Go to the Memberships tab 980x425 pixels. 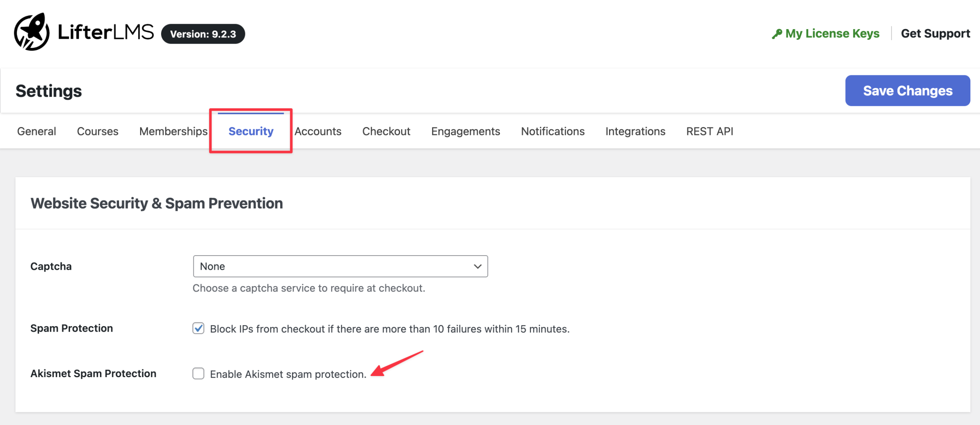[173, 131]
